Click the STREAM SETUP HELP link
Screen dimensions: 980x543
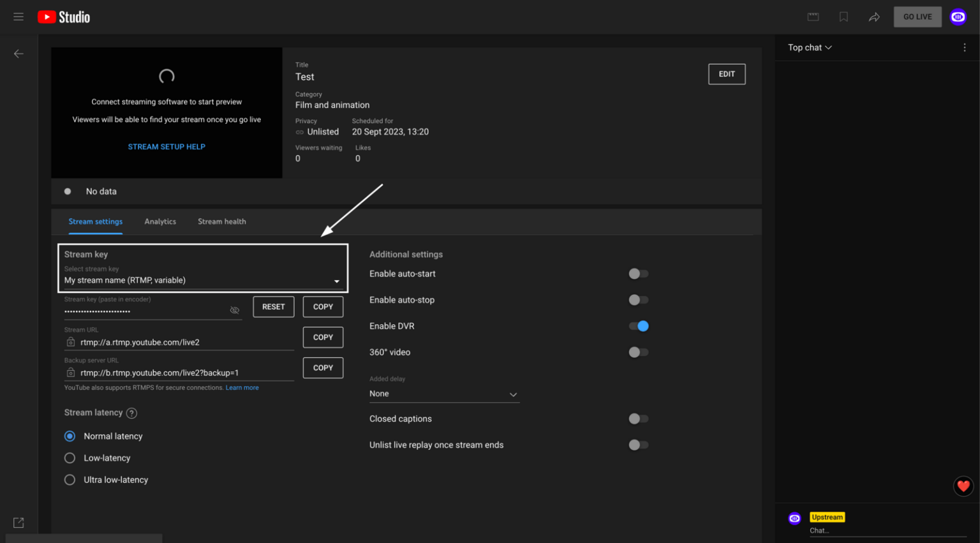pyautogui.click(x=166, y=146)
